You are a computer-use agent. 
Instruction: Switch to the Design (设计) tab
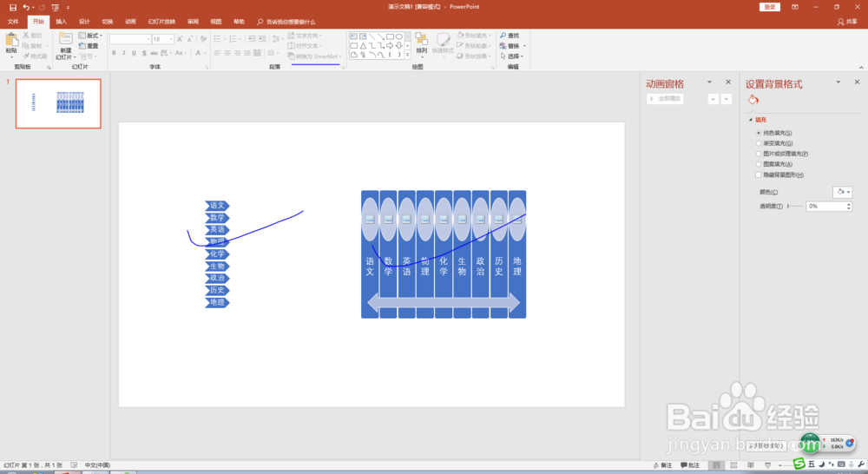(84, 22)
